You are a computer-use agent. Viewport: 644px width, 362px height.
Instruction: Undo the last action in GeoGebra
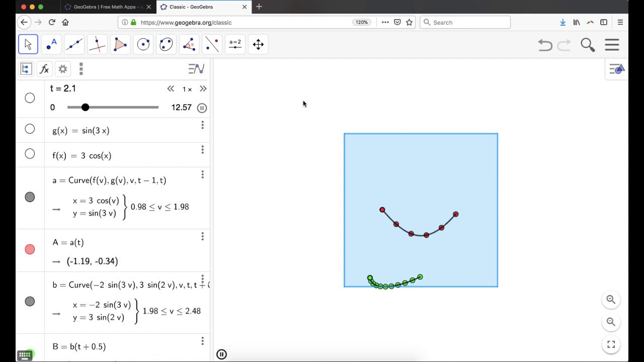coord(545,45)
